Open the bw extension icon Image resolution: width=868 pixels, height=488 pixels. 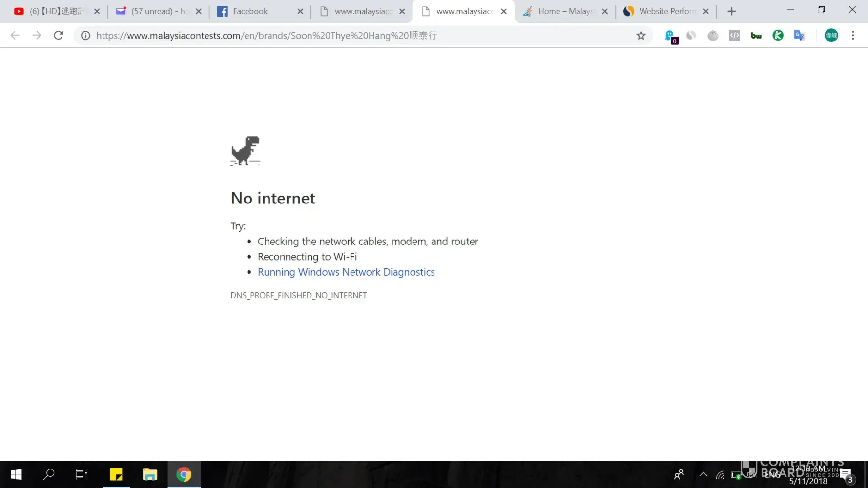756,35
